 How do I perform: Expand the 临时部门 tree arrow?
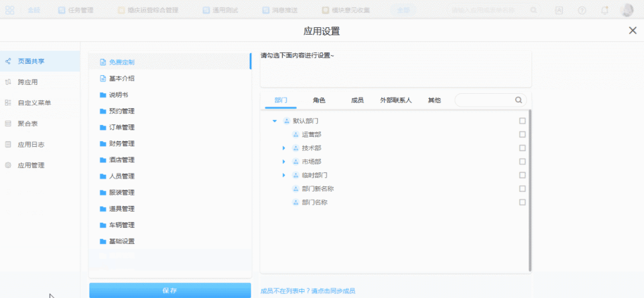pyautogui.click(x=284, y=175)
